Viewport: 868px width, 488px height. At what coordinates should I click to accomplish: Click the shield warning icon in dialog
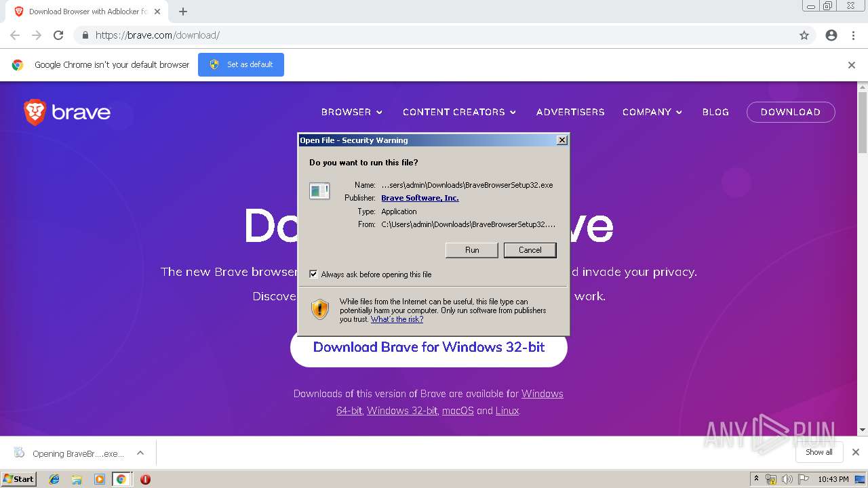pos(320,310)
